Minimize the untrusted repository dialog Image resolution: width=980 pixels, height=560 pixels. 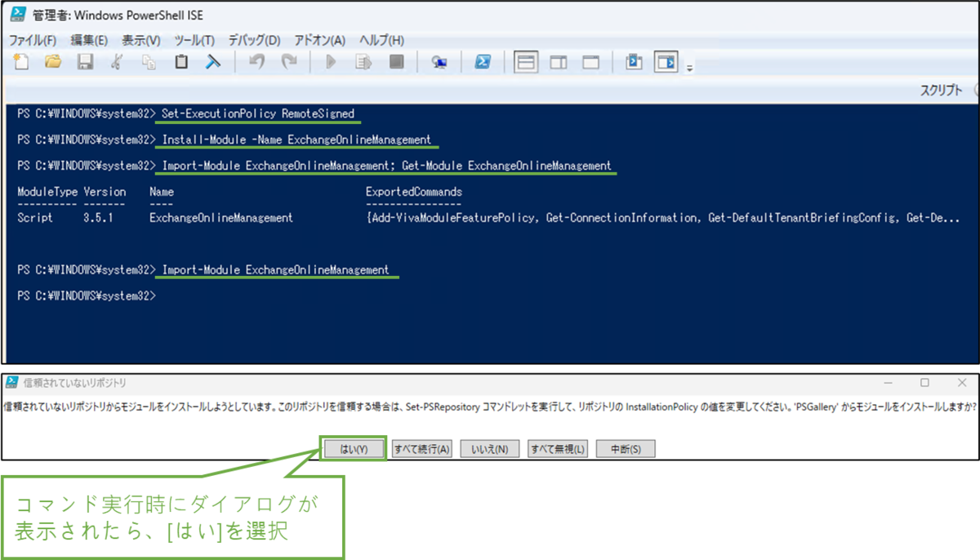[x=889, y=383]
